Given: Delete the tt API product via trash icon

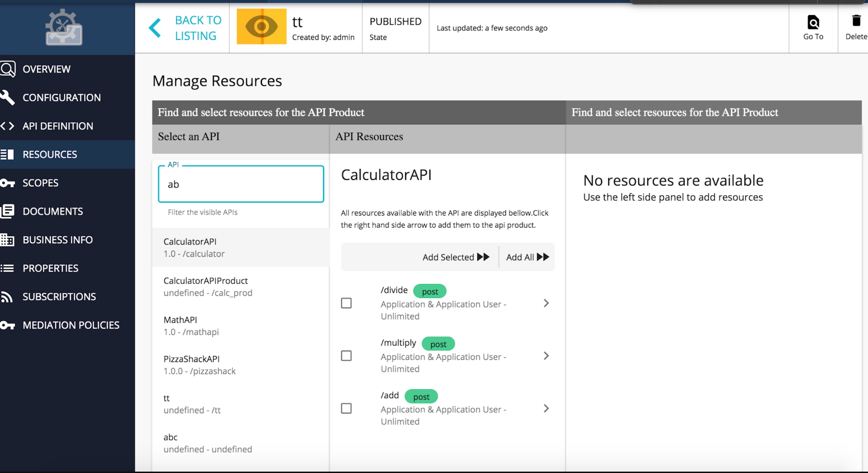Looking at the screenshot, I should [856, 21].
